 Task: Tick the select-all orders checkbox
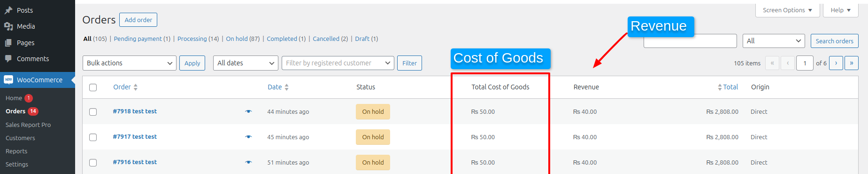pos(93,87)
